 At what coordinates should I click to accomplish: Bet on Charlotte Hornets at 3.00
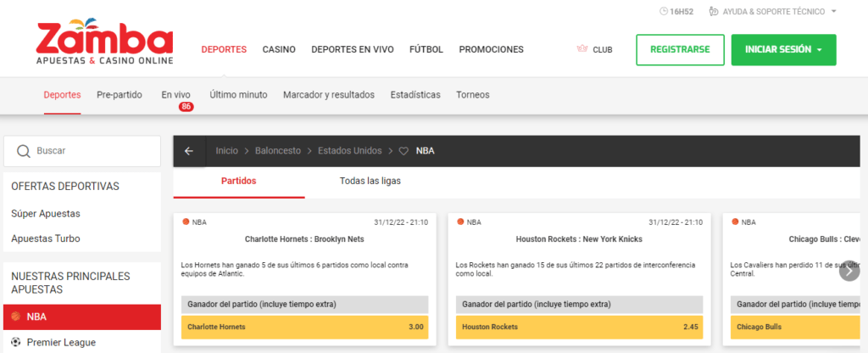tap(304, 327)
